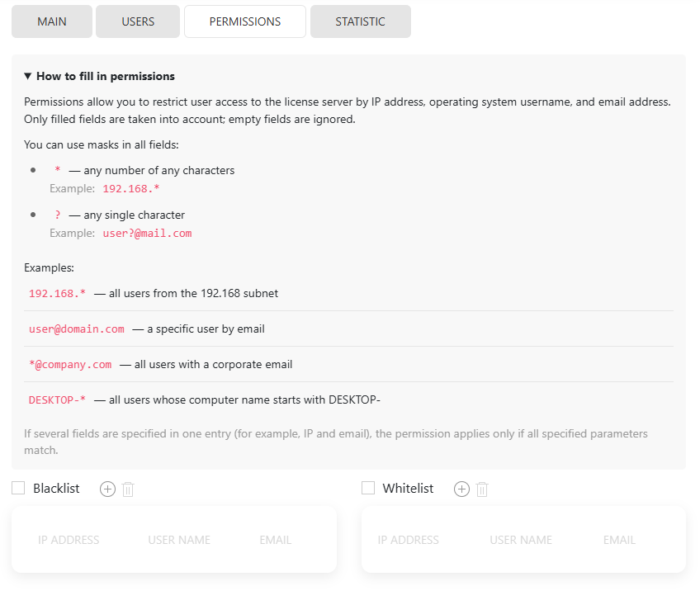Collapse the 'How to fill in permissions' section
This screenshot has width=700, height=591.
click(x=99, y=76)
